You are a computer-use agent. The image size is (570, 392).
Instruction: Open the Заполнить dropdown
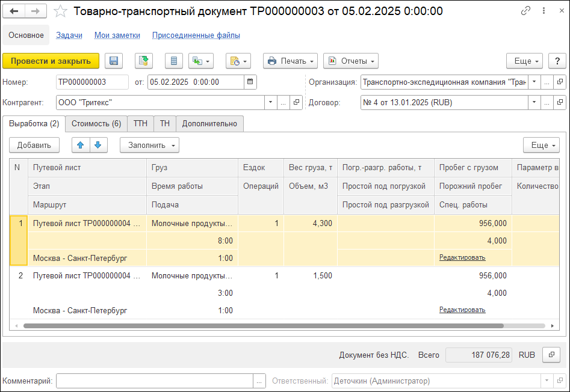(149, 145)
